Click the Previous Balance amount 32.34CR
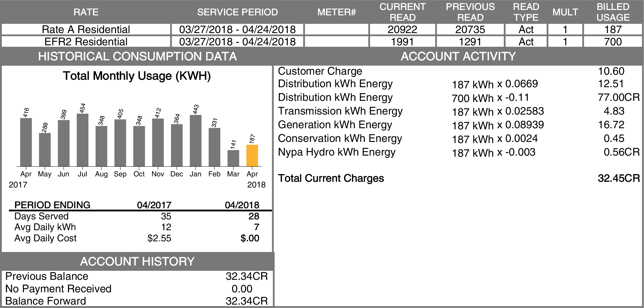Screen dimensions: 644x308 coord(247,276)
